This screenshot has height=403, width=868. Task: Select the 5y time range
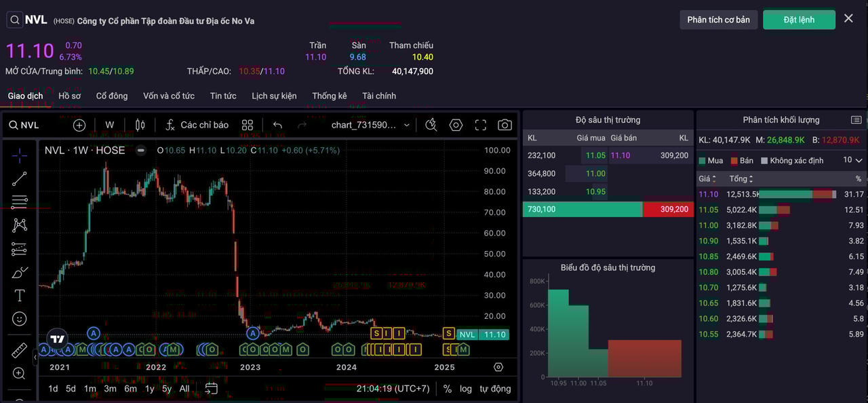click(x=167, y=389)
